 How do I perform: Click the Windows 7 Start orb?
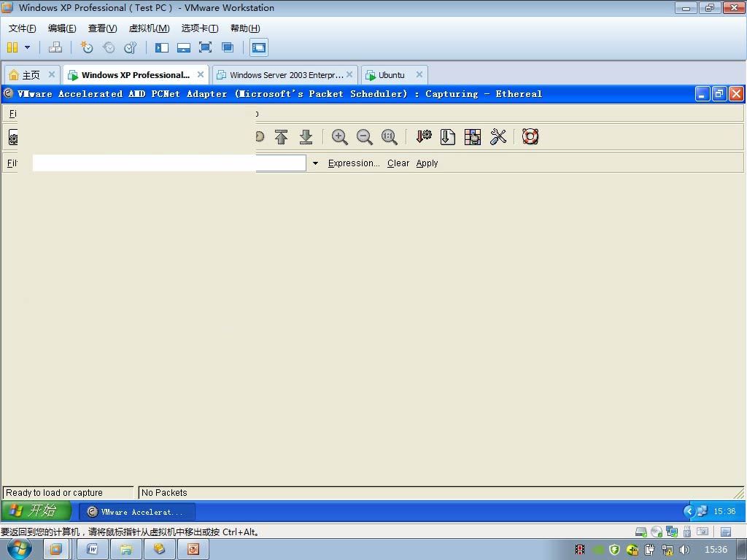click(20, 549)
